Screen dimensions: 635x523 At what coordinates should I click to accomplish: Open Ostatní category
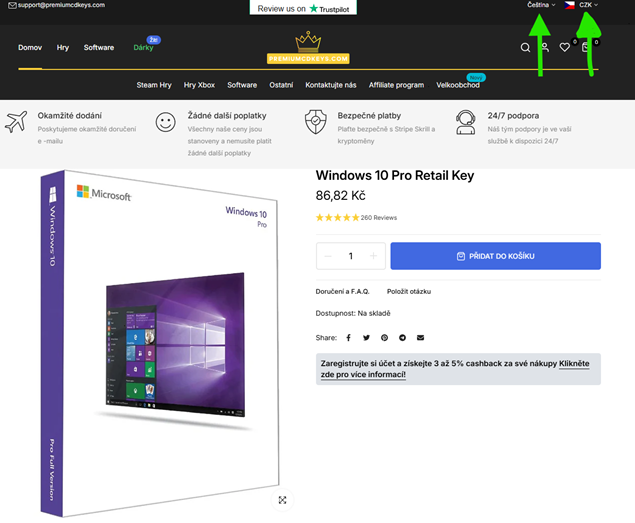coord(281,85)
